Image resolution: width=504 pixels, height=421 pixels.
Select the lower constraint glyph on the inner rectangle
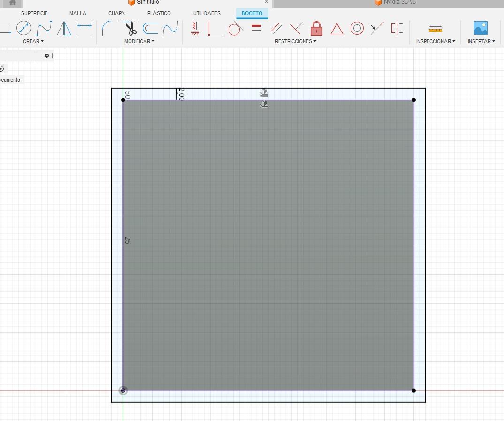(264, 105)
